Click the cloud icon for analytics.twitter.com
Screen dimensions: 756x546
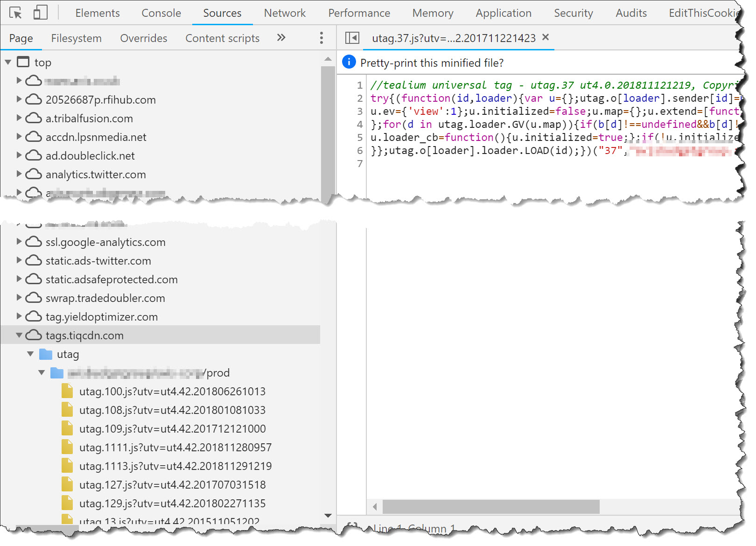[34, 174]
